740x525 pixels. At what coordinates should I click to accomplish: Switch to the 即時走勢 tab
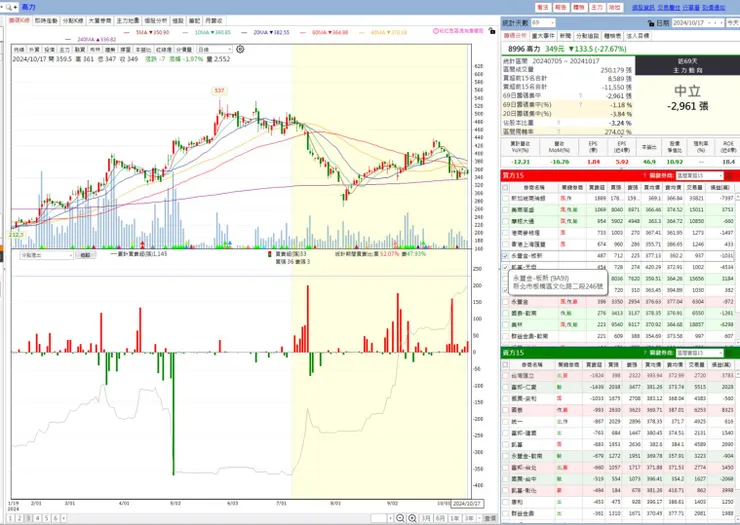pos(46,21)
